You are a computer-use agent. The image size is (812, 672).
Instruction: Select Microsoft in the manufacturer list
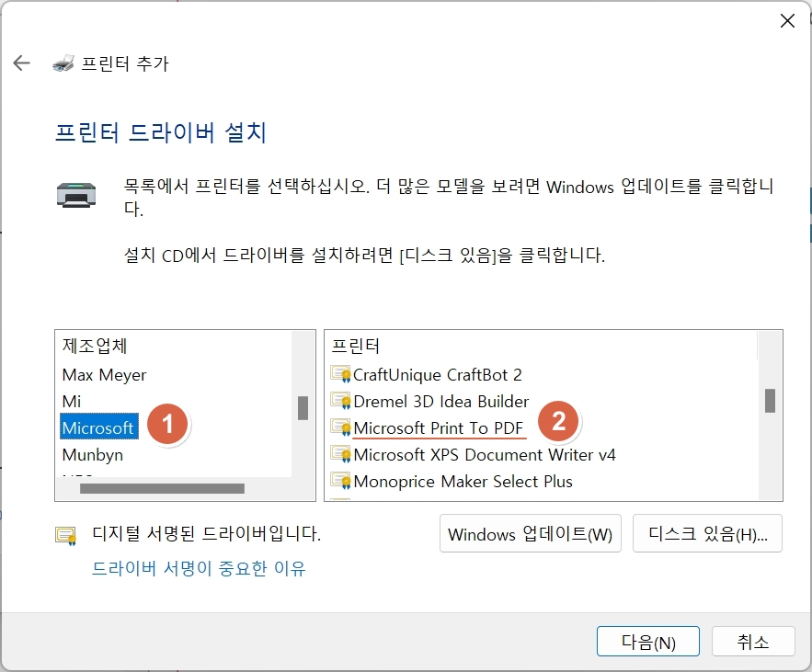point(98,427)
